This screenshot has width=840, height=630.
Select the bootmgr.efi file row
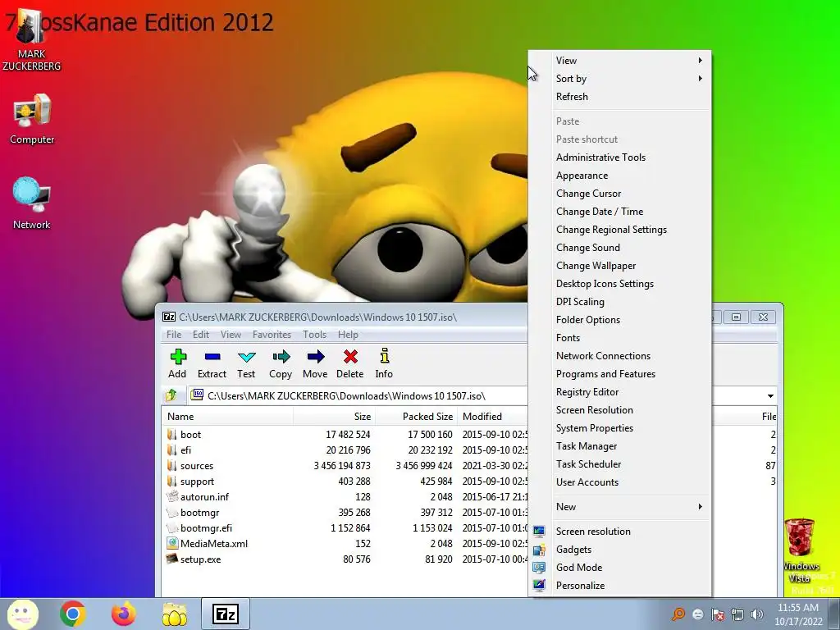tap(345, 527)
